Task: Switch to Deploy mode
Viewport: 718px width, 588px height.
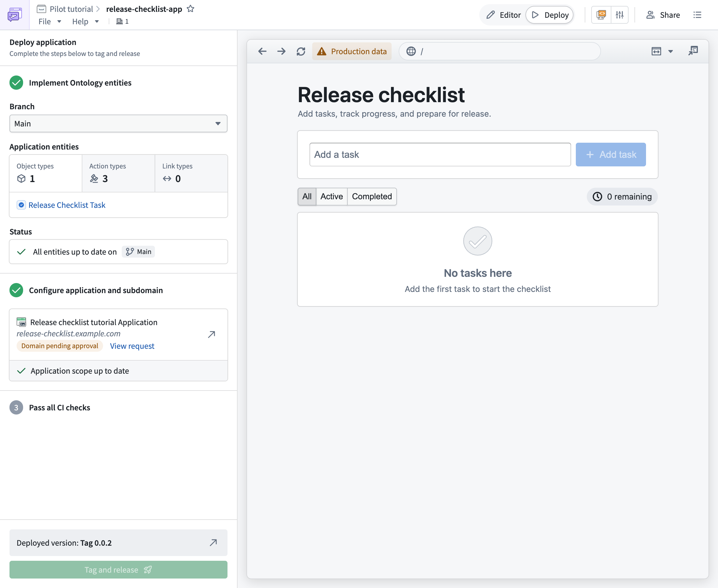Action: point(549,15)
